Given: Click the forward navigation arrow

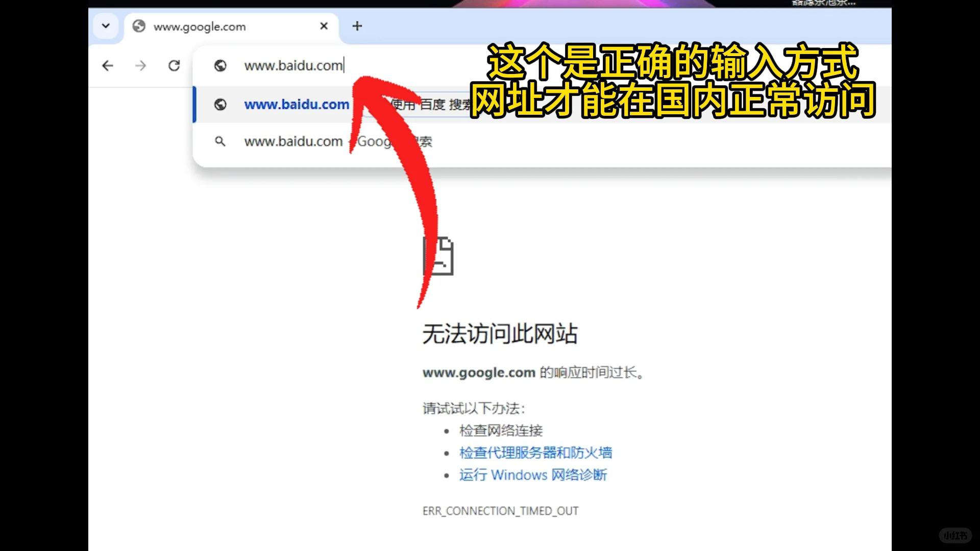Looking at the screenshot, I should click(x=140, y=66).
